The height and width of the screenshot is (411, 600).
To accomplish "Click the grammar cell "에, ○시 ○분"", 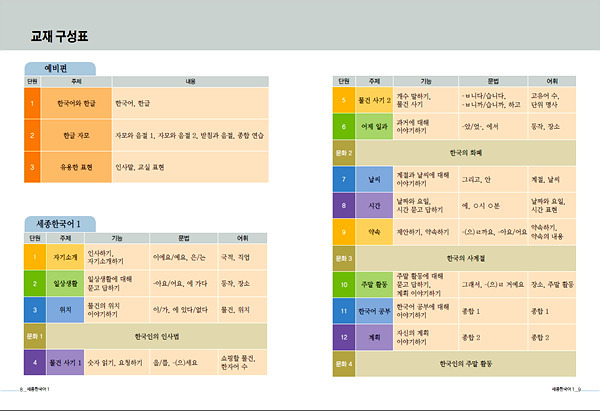I will tap(493, 206).
